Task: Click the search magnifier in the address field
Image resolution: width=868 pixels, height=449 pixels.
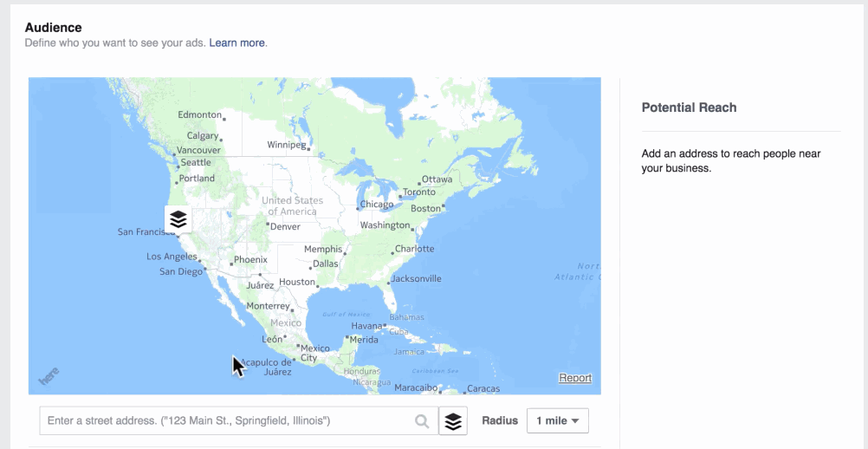Action: click(x=422, y=421)
